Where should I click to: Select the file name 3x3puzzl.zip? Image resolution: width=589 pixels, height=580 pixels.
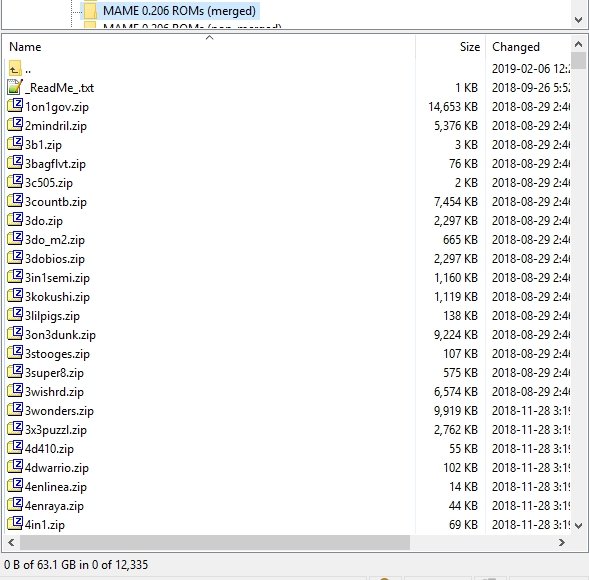click(56, 430)
